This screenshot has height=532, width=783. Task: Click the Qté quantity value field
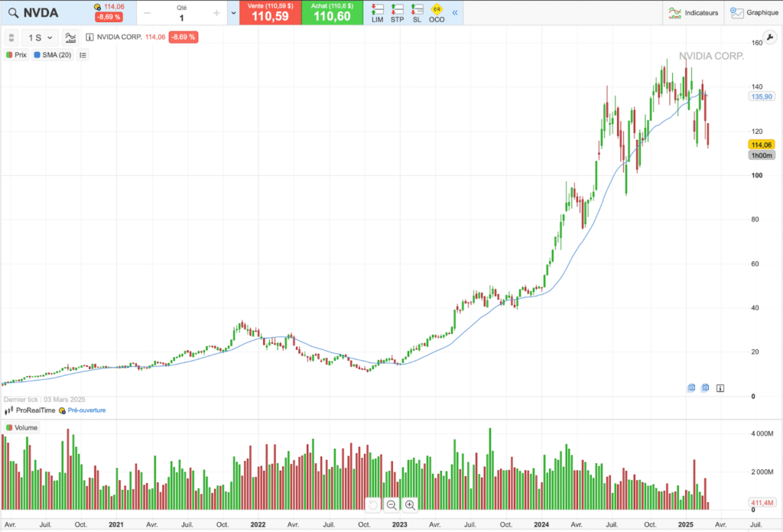tap(182, 18)
